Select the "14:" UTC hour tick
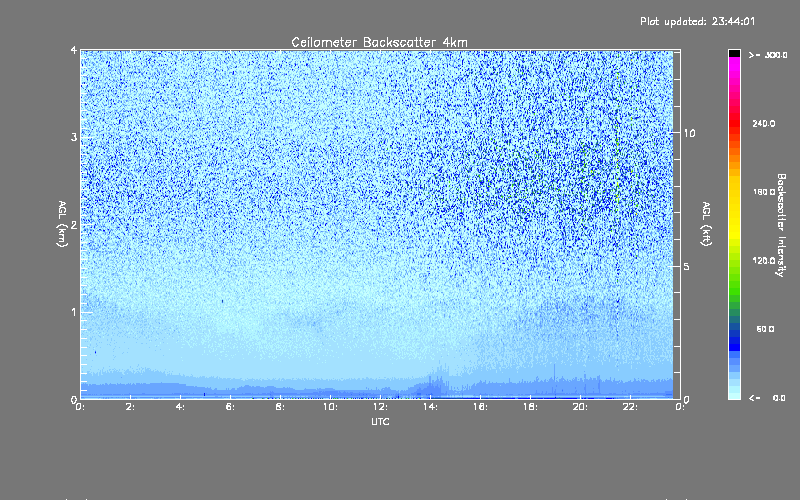Screen dimensions: 800x500 click(431, 407)
